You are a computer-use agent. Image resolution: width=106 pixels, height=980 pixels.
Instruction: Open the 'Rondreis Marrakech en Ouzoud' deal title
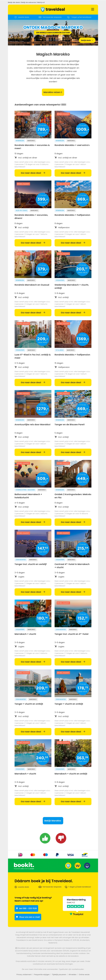pyautogui.click(x=32, y=285)
